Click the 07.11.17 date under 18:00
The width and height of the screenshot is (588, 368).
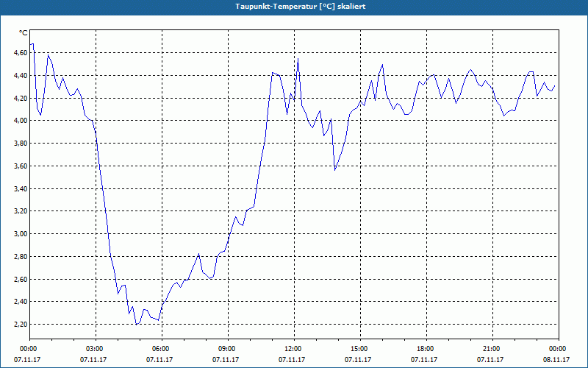424,360
